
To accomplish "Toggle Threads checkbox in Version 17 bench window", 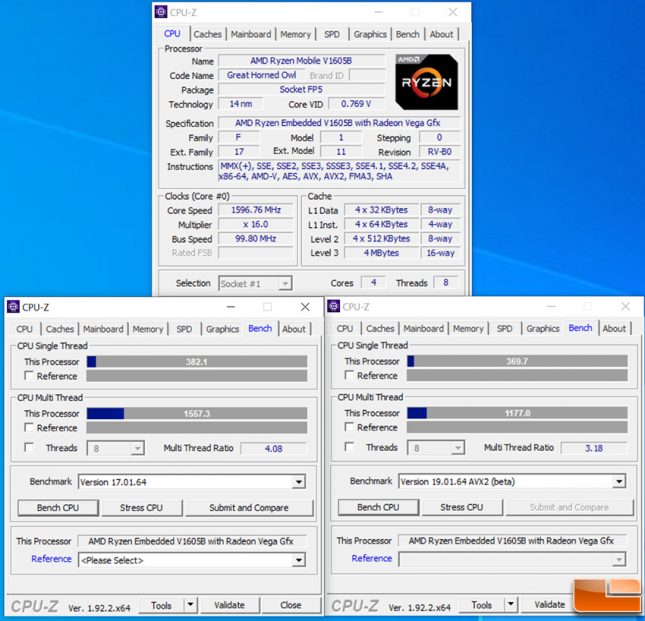I will tap(29, 447).
